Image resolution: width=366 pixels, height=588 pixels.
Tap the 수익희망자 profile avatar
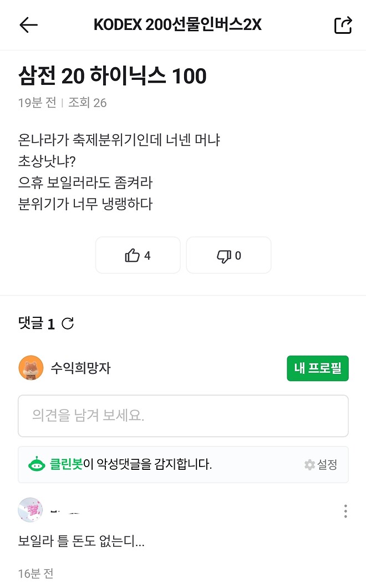pyautogui.click(x=32, y=368)
